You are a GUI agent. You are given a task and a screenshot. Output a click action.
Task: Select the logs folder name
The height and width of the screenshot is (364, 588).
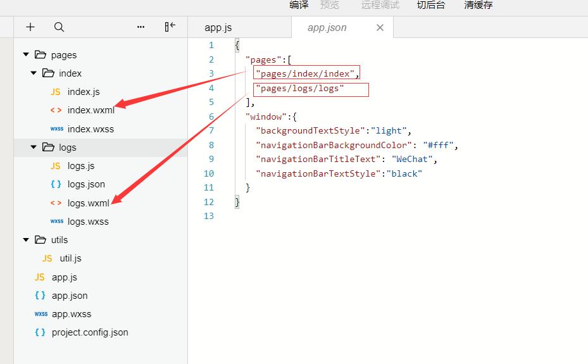(68, 147)
